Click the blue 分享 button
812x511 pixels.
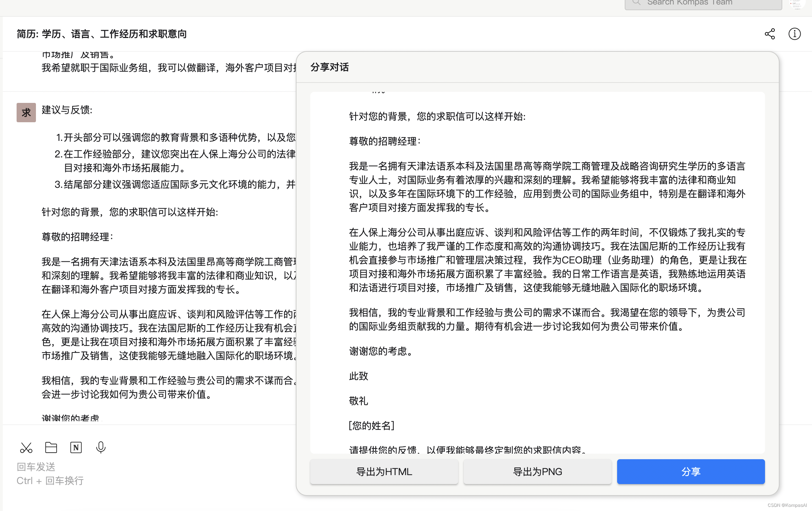click(x=691, y=472)
